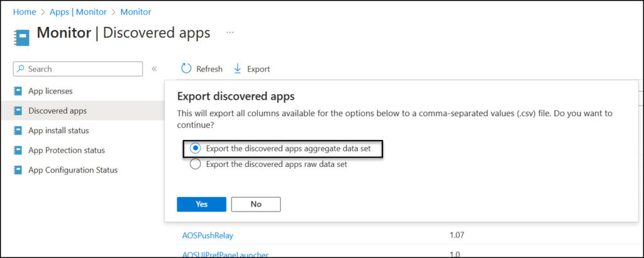Open the more options ellipsis beside title

click(230, 33)
